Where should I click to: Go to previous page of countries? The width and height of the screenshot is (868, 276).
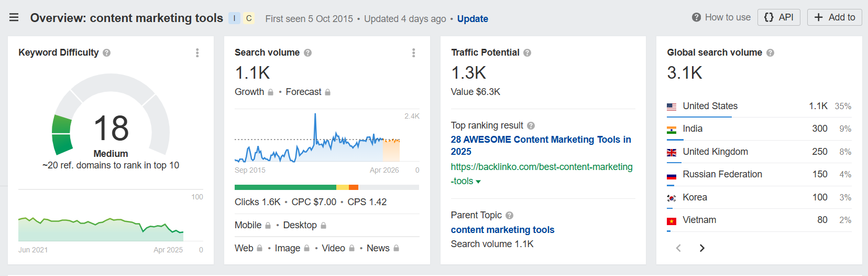coord(678,248)
